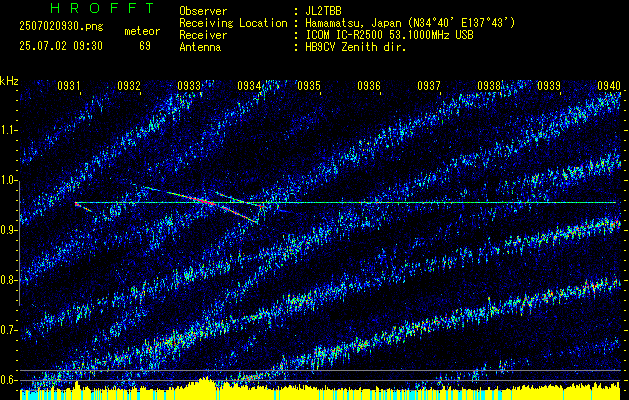Click the 0938 time marker
The height and width of the screenshot is (400, 629).
pos(489,85)
